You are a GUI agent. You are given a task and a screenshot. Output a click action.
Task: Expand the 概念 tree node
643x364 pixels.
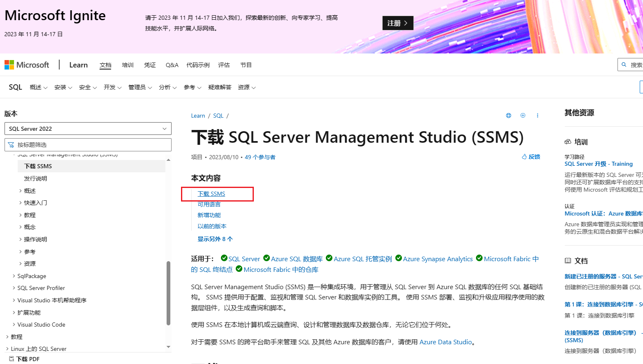(x=21, y=227)
